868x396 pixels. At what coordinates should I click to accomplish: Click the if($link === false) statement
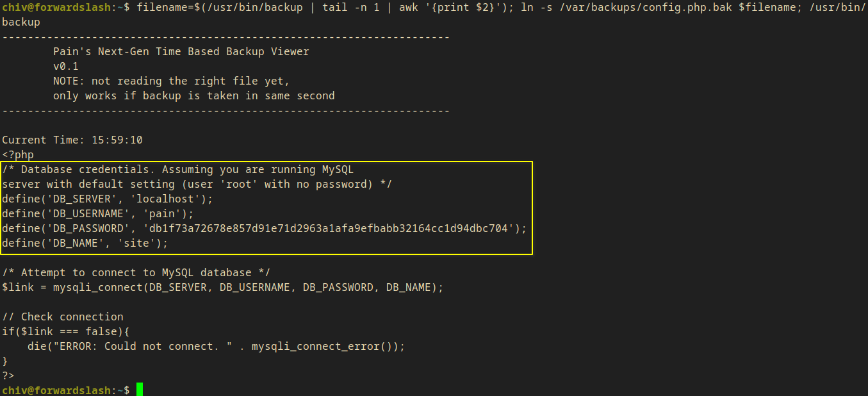[x=66, y=331]
